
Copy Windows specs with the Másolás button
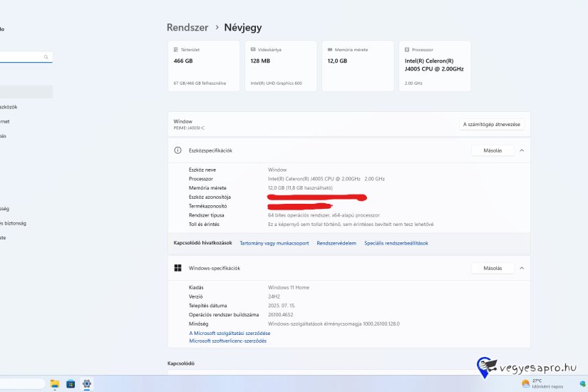pos(492,268)
